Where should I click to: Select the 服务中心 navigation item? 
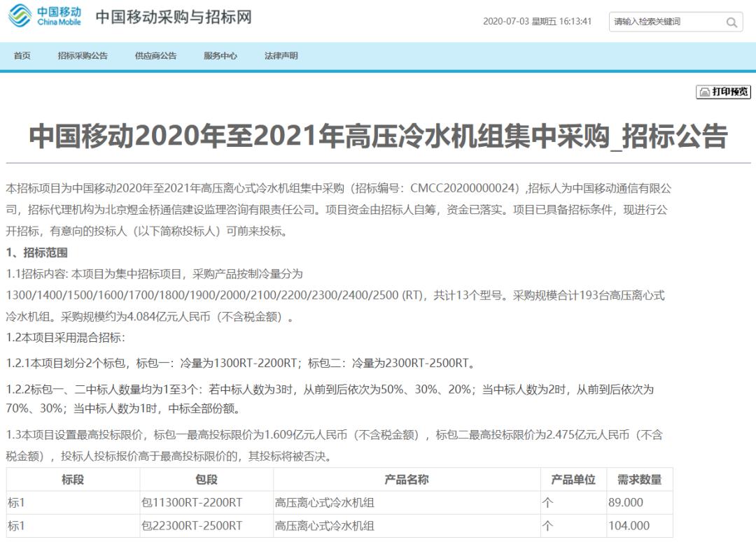(x=220, y=56)
